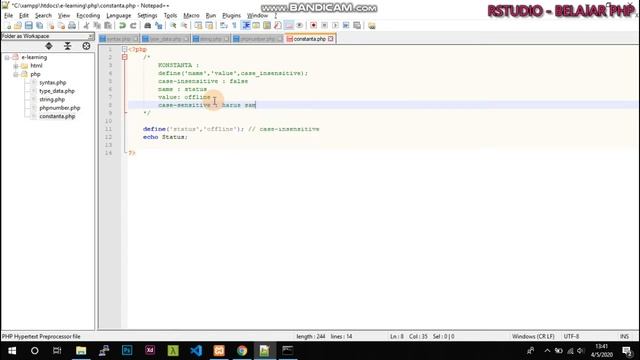The image size is (640, 360).
Task: Click the Cut scissors toolbar icon
Action: pyautogui.click(x=86, y=26)
